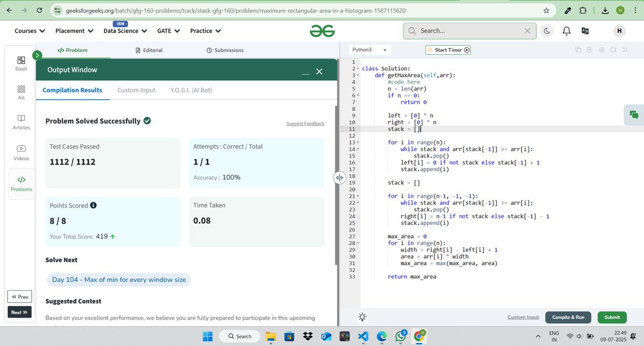Go to Prev problem

pos(20,297)
